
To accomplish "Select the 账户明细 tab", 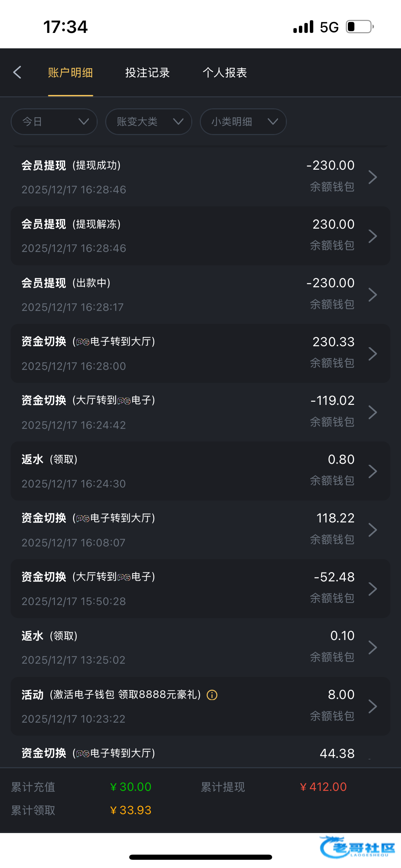I will pos(70,73).
